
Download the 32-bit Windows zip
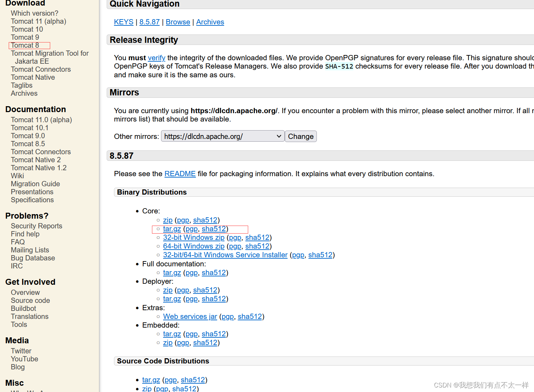[194, 237]
